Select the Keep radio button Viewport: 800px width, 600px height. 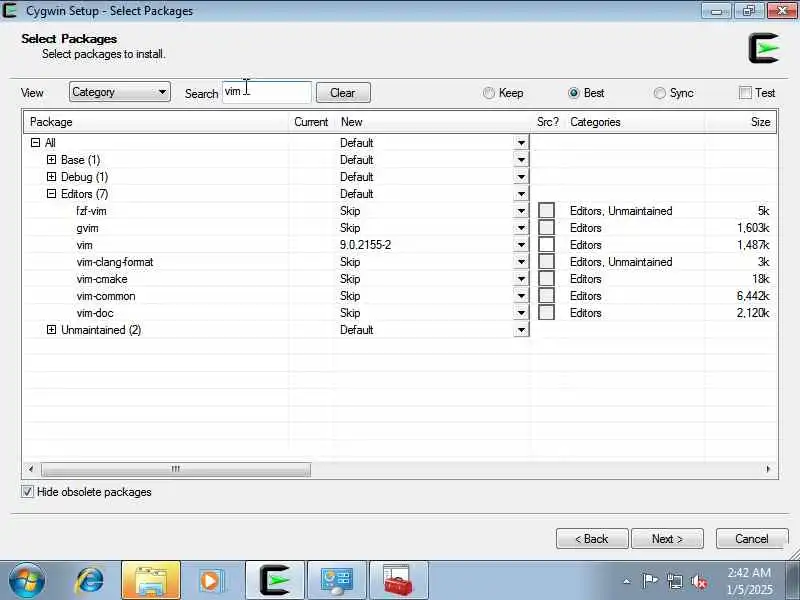pyautogui.click(x=489, y=93)
